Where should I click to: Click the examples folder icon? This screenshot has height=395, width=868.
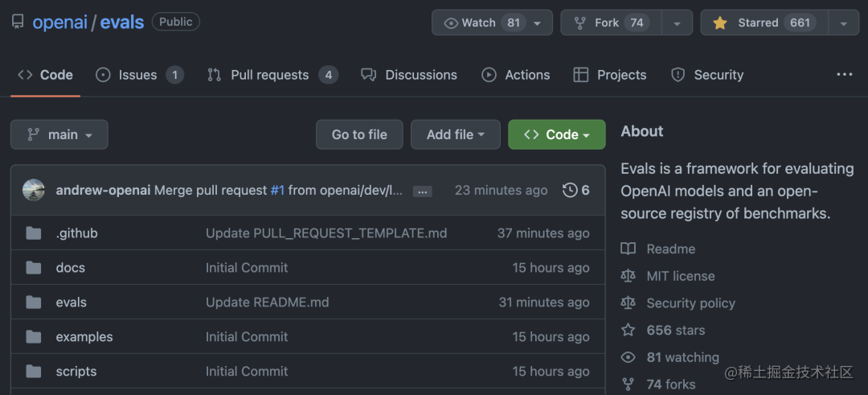click(34, 337)
